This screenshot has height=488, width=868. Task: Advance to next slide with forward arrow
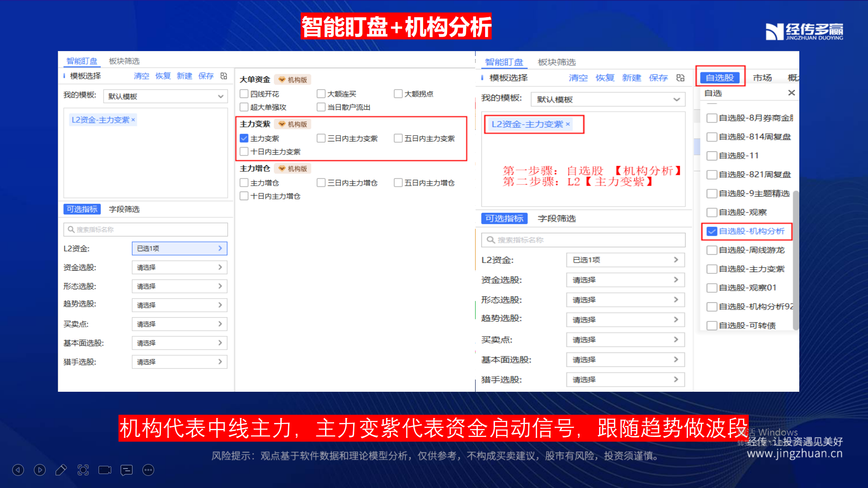coord(40,470)
